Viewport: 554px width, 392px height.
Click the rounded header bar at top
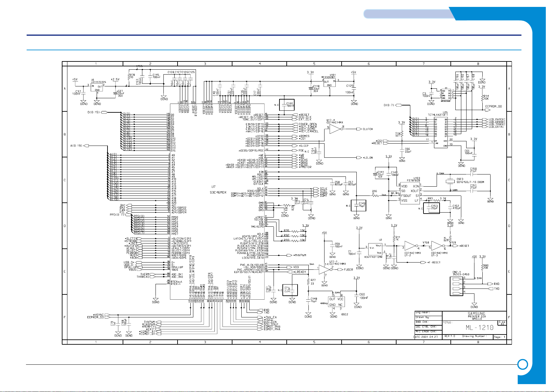[x=408, y=14]
